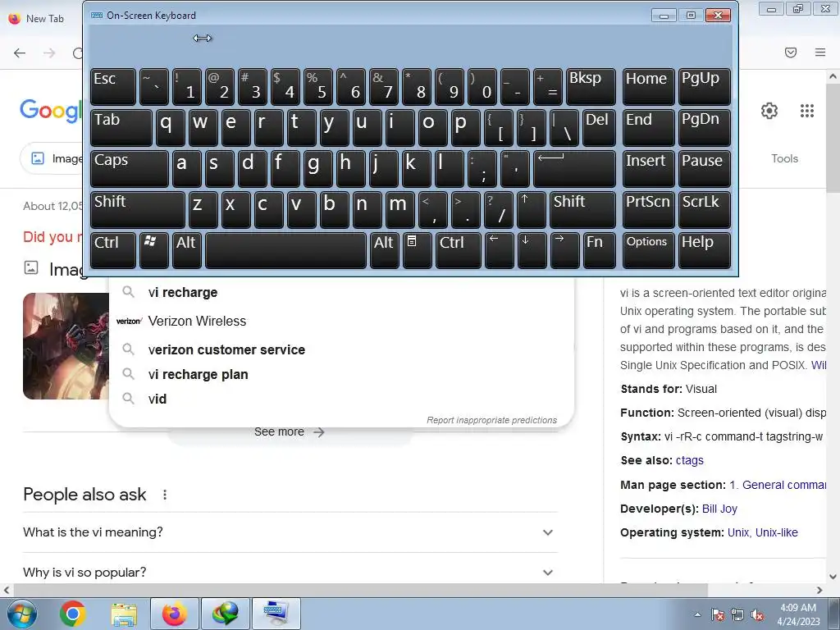Open People also ask options menu

[164, 495]
